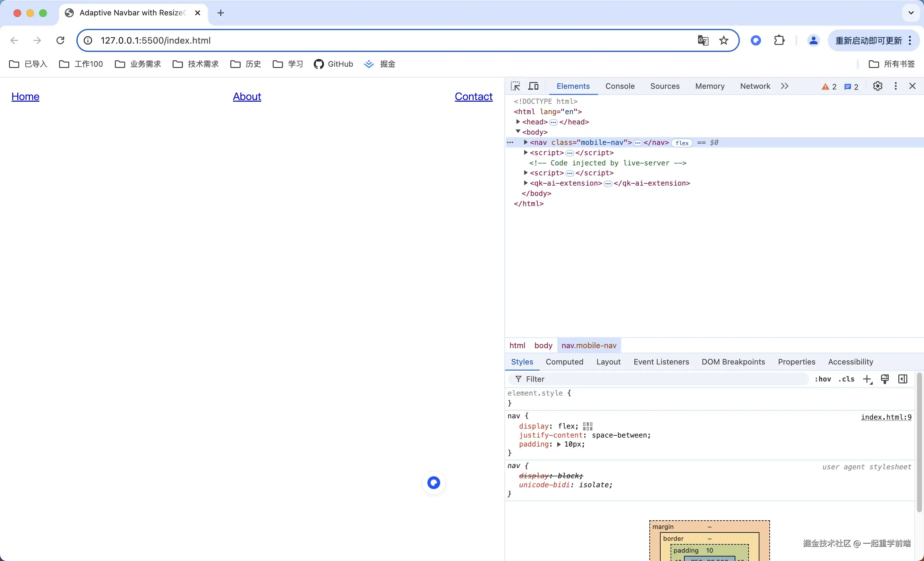Click the new style rule plus icon
This screenshot has height=561, width=924.
point(867,379)
